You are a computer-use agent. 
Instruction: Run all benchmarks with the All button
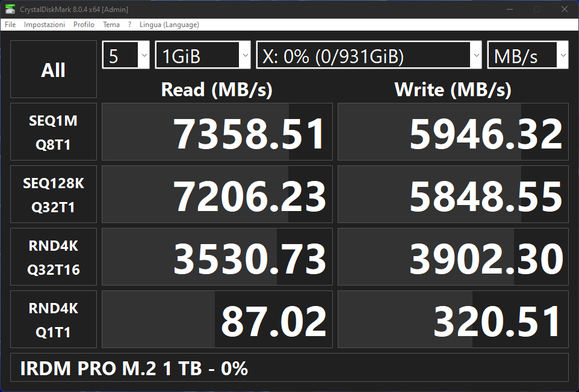pos(54,69)
